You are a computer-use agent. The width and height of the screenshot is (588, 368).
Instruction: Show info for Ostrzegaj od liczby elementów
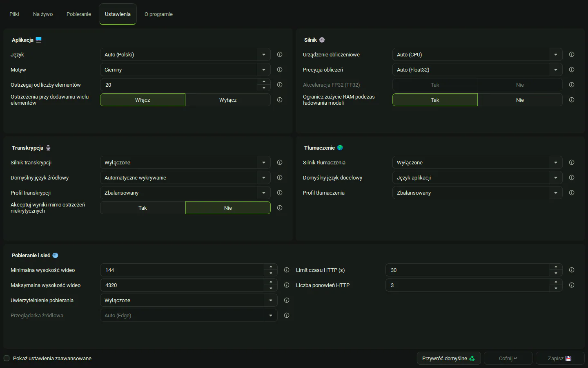280,85
